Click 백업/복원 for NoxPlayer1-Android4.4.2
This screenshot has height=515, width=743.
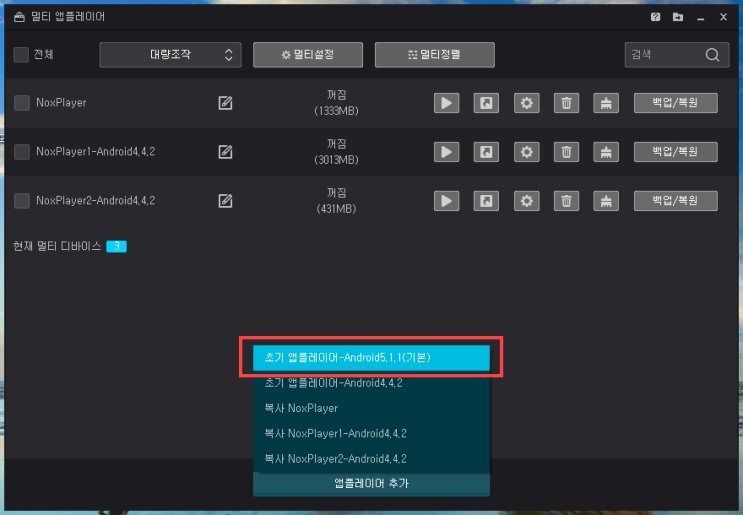(x=676, y=152)
